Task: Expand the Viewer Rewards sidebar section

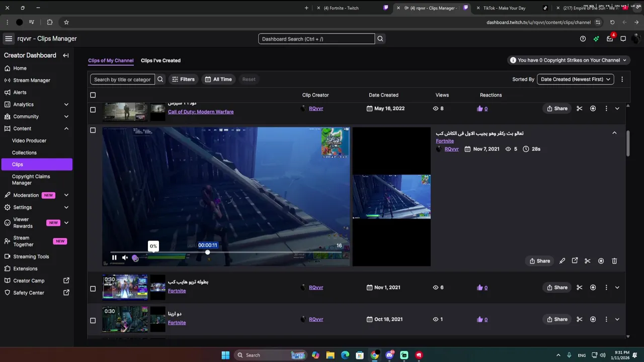Action: tap(66, 223)
